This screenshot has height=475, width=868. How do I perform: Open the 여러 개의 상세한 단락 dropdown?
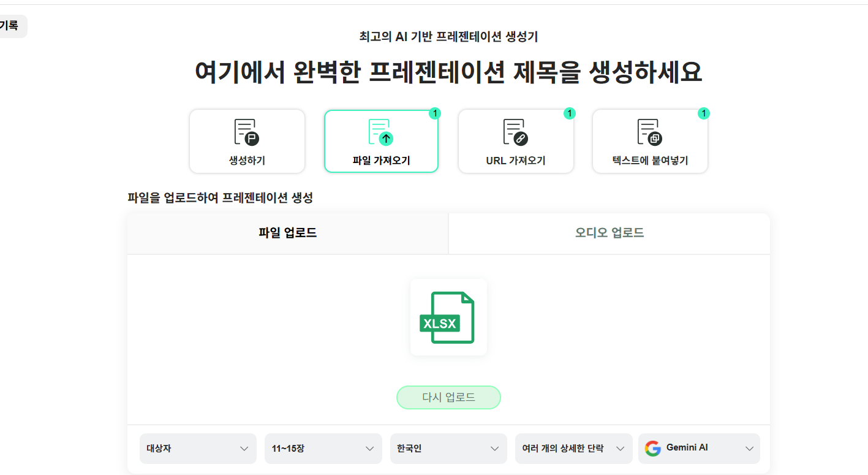click(x=573, y=449)
